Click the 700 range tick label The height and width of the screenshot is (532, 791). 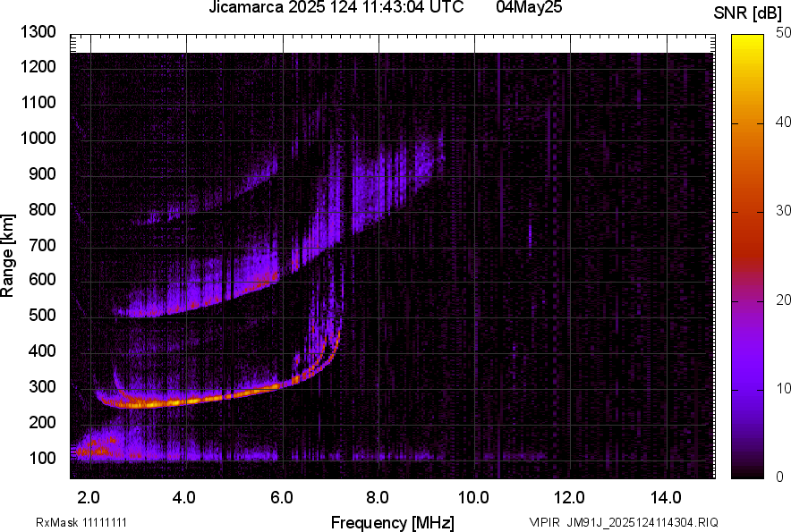(42, 245)
